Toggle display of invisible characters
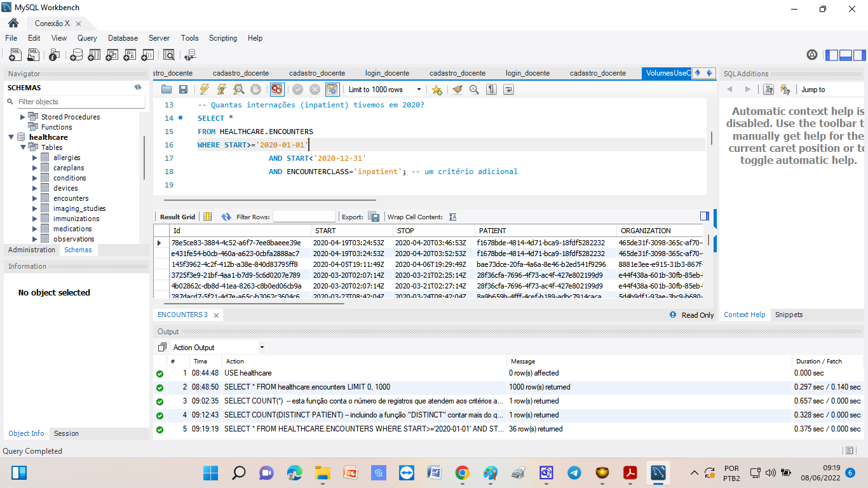The image size is (868, 488). [x=491, y=90]
